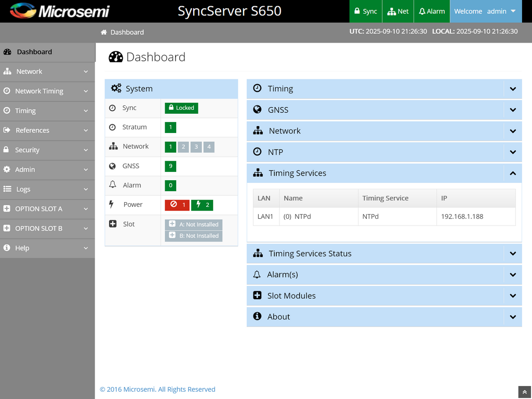This screenshot has height=399, width=532.
Task: Click chevron next to References in sidebar
Action: [86, 130]
